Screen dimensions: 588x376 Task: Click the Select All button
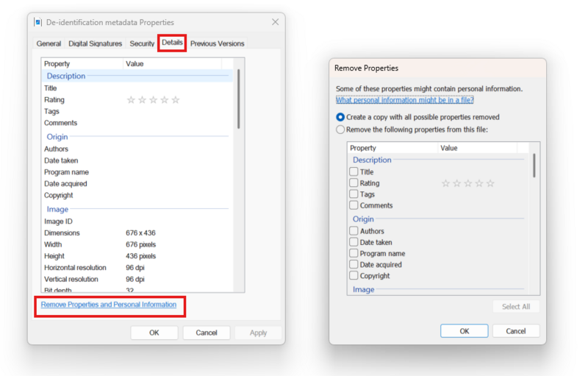516,307
